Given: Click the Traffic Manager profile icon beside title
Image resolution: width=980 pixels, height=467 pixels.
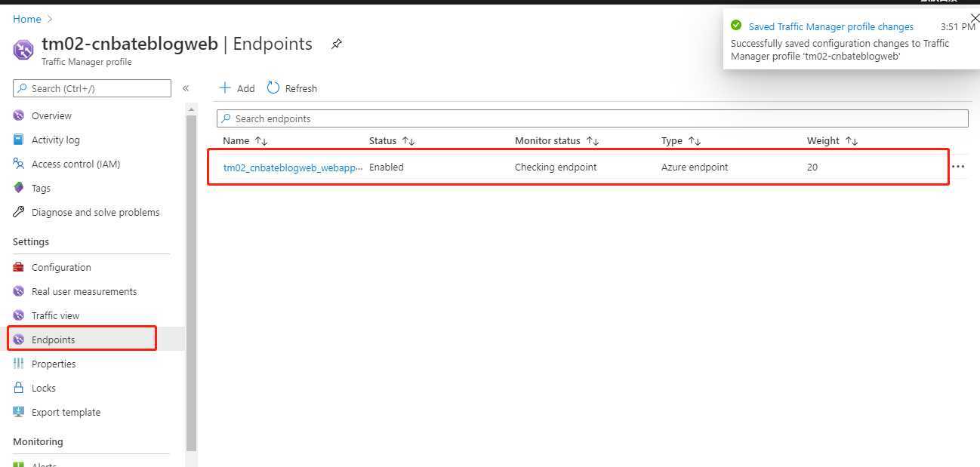Looking at the screenshot, I should pos(23,51).
